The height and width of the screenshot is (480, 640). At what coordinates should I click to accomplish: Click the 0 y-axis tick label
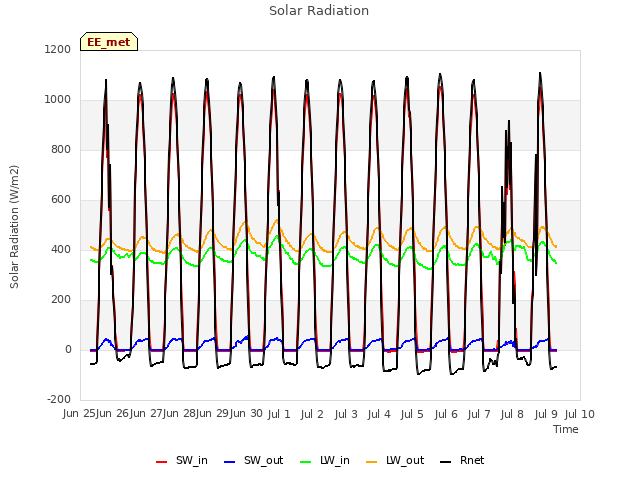(x=68, y=349)
